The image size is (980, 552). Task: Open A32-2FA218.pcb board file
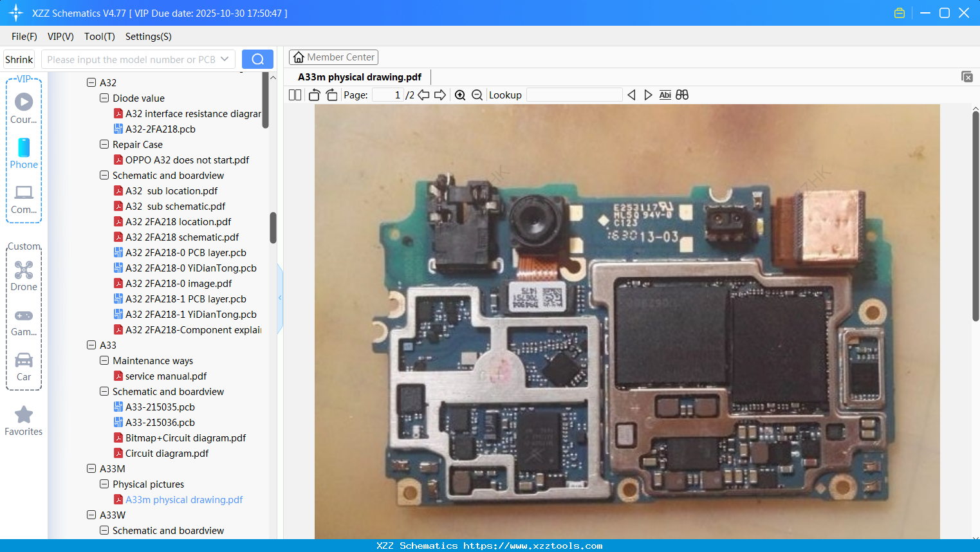pos(160,129)
